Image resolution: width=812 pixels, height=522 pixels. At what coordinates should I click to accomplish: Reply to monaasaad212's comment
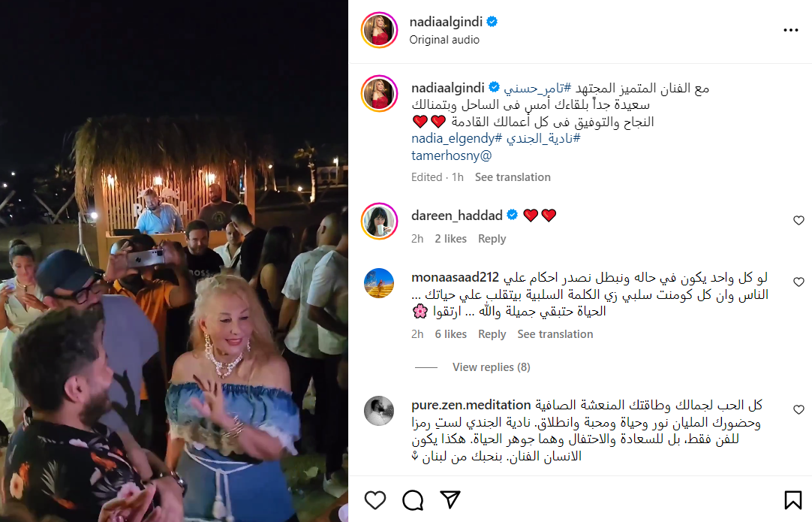point(492,334)
